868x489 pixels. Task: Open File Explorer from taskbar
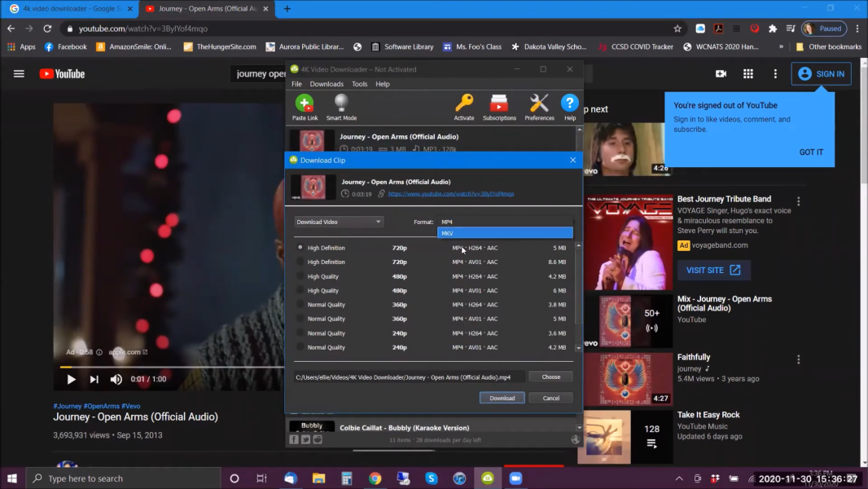point(318,478)
